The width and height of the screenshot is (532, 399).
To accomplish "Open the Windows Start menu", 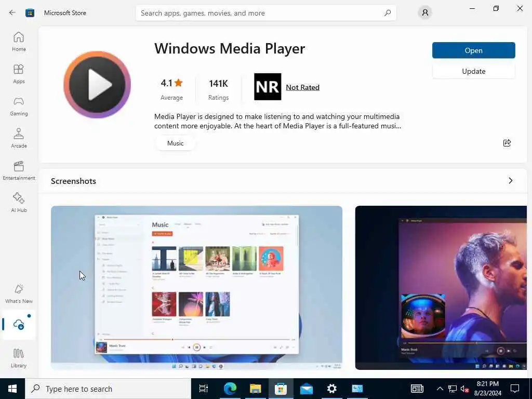I will point(12,389).
